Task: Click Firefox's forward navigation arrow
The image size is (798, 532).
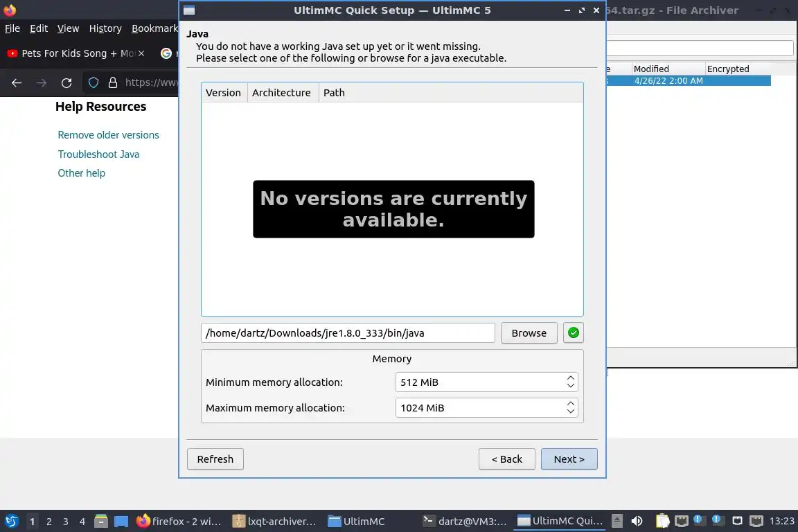Action: (42, 82)
